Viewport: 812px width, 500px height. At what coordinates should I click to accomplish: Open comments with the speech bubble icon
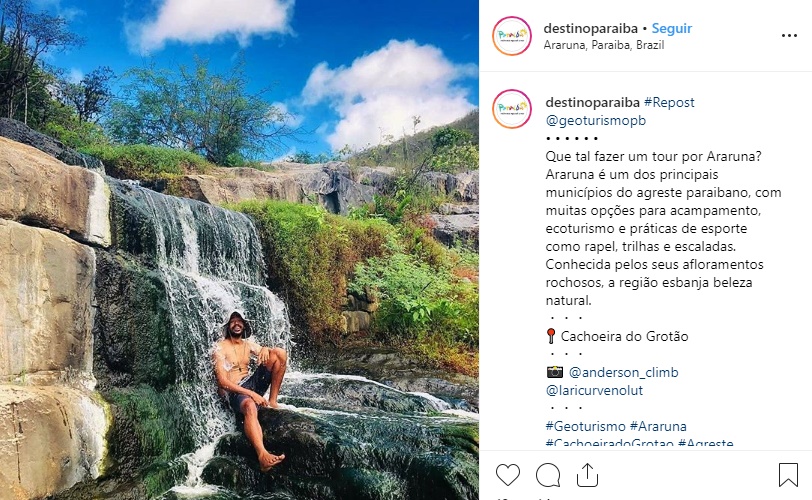[548, 475]
